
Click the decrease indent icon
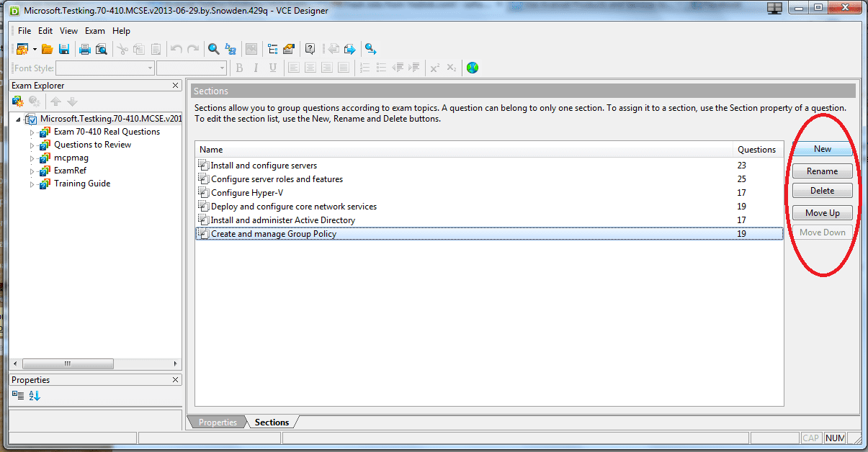398,68
